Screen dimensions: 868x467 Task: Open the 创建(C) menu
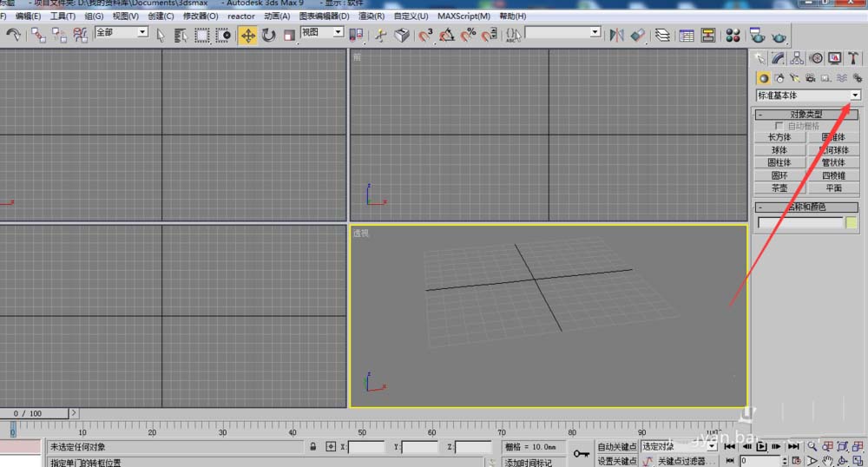click(x=161, y=16)
